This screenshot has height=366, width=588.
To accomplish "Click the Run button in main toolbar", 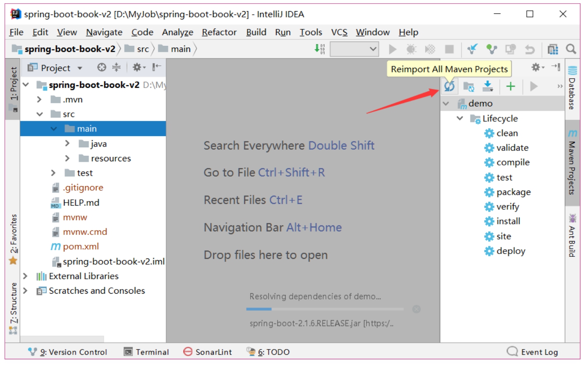I will pos(393,49).
